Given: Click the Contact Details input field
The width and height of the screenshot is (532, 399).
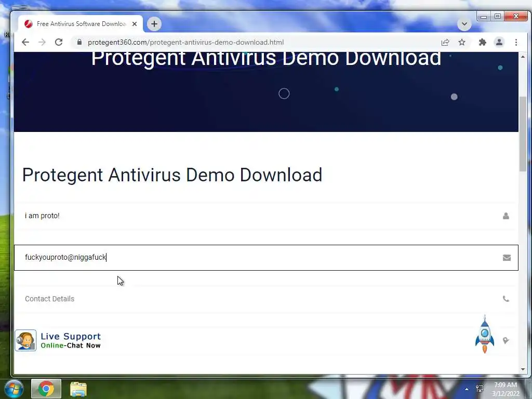Looking at the screenshot, I should pyautogui.click(x=266, y=299).
